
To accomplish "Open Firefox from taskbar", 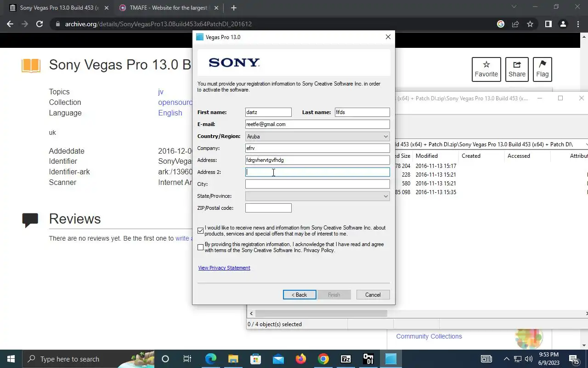I will click(x=301, y=359).
